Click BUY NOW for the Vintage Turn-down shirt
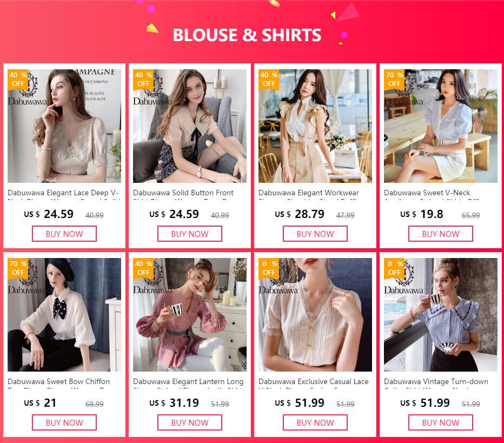Image resolution: width=504 pixels, height=443 pixels. tap(441, 422)
